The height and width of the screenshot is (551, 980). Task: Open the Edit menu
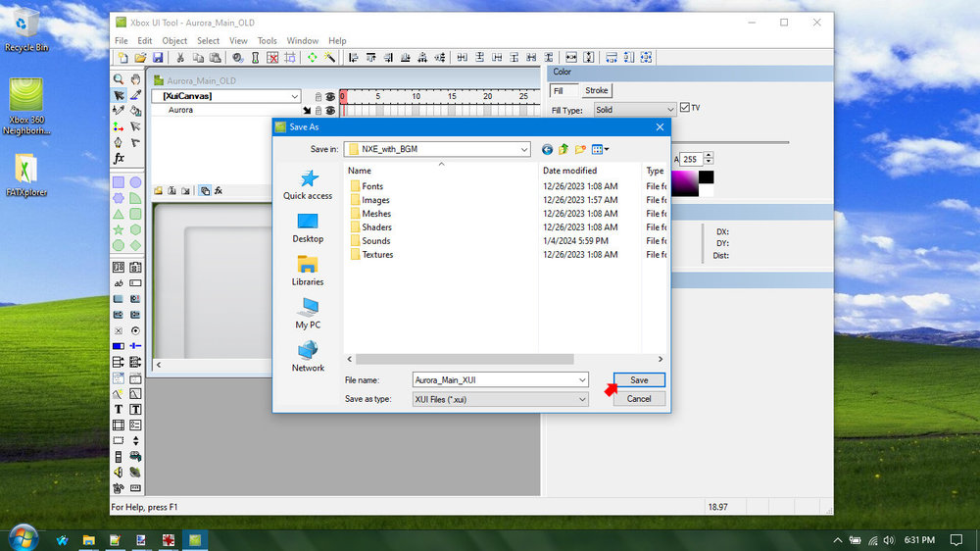point(144,40)
